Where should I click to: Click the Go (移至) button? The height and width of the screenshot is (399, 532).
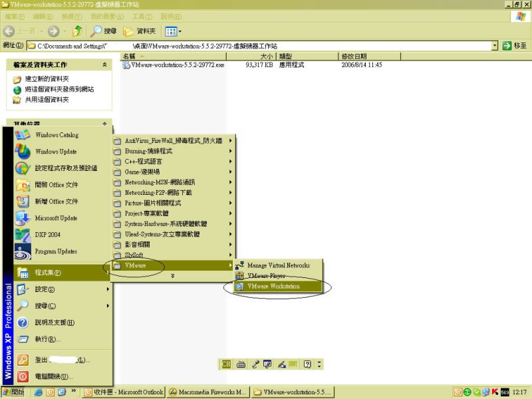pyautogui.click(x=514, y=45)
